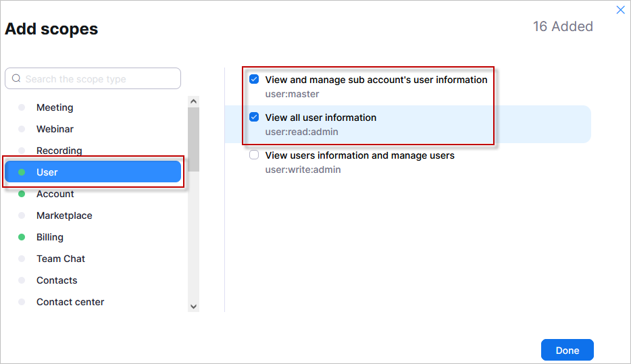Click the gray dot beside Webinar
Image resolution: width=631 pixels, height=364 pixels.
point(22,129)
